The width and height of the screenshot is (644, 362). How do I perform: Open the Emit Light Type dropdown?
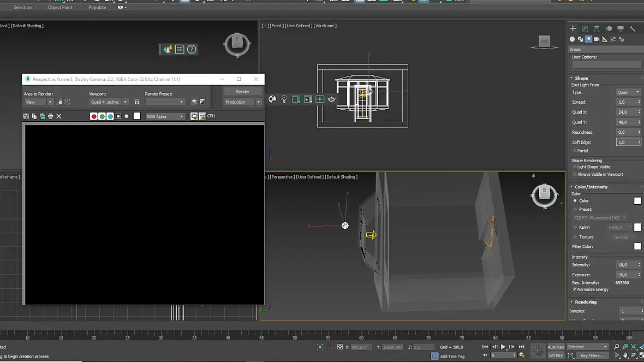[628, 92]
